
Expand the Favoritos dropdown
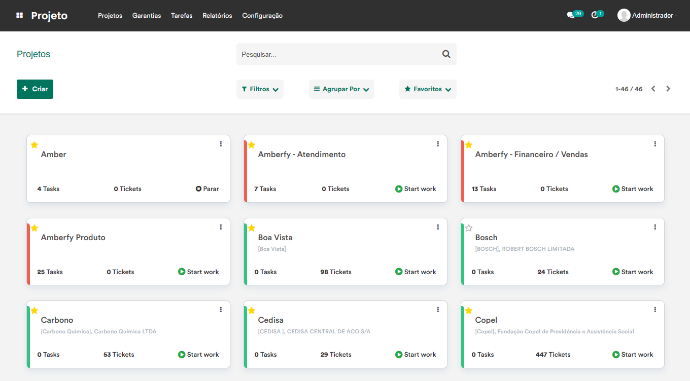point(428,89)
